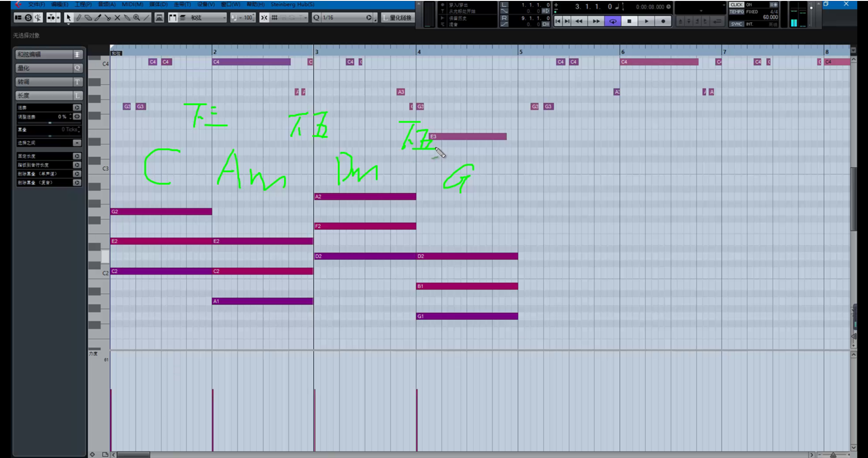Screen dimensions: 868x458
Task: Toggle Solo Editor button in toolbar
Action: tap(28, 18)
